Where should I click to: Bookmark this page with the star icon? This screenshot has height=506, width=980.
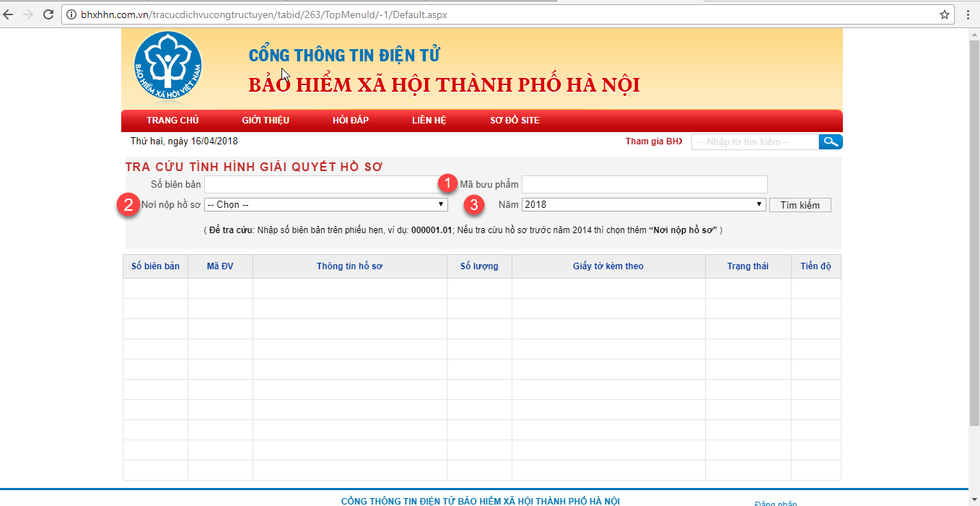[x=945, y=14]
